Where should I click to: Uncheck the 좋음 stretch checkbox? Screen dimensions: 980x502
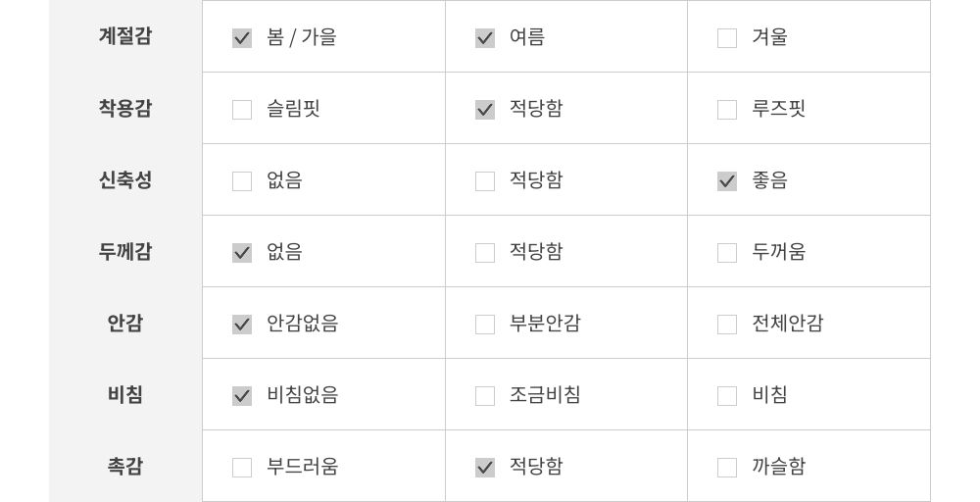[x=727, y=181]
